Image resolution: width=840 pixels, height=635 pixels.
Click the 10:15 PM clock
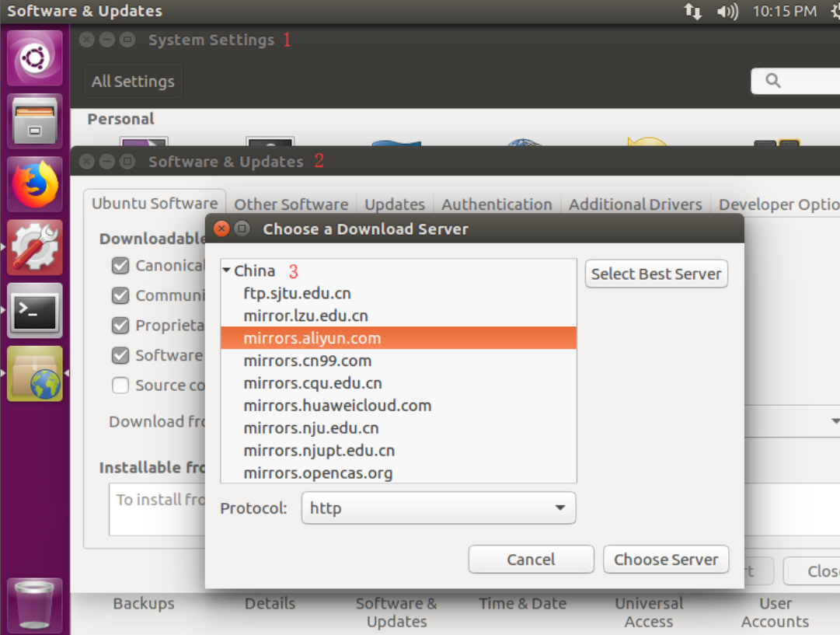pyautogui.click(x=784, y=11)
